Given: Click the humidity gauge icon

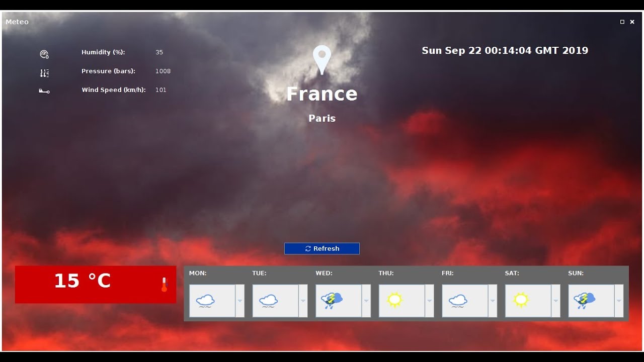Looking at the screenshot, I should tap(44, 54).
